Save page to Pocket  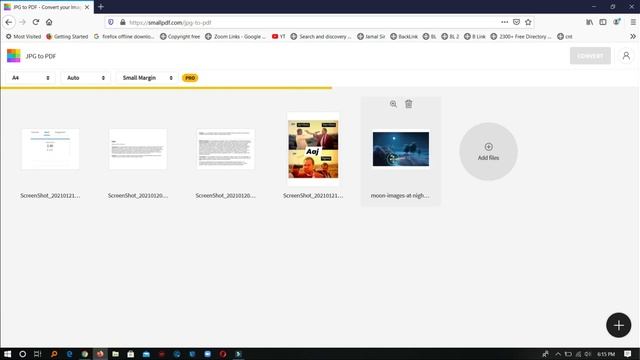pos(516,22)
